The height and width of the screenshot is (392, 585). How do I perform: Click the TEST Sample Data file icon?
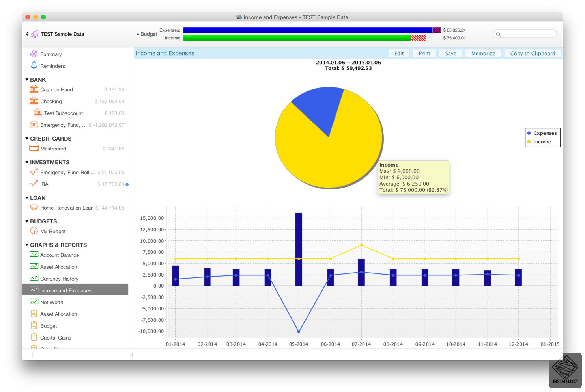pyautogui.click(x=35, y=34)
